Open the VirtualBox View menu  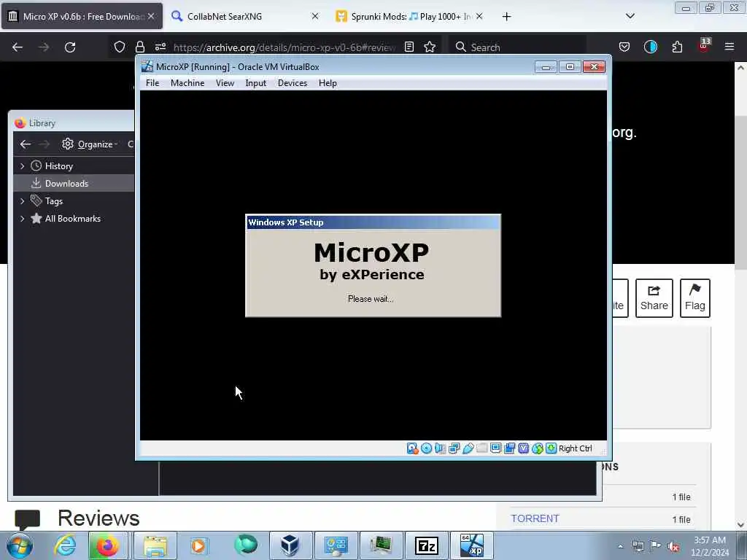coord(225,83)
